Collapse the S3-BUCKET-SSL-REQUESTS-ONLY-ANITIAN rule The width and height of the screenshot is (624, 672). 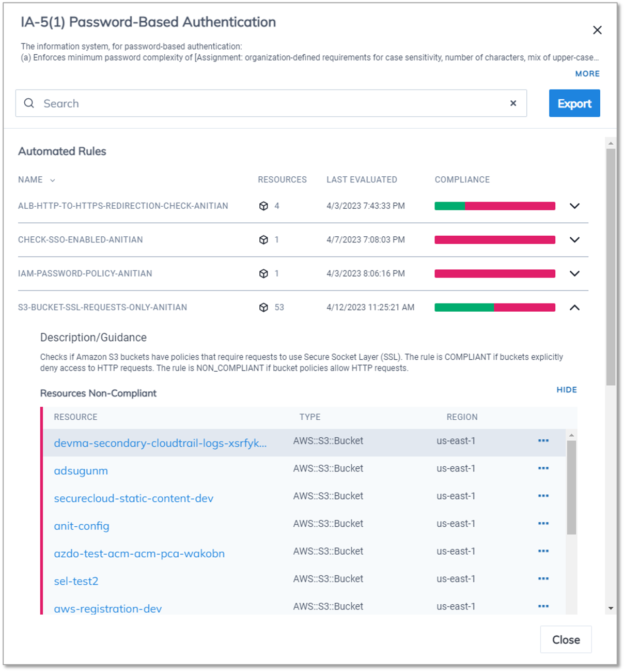[x=574, y=308]
